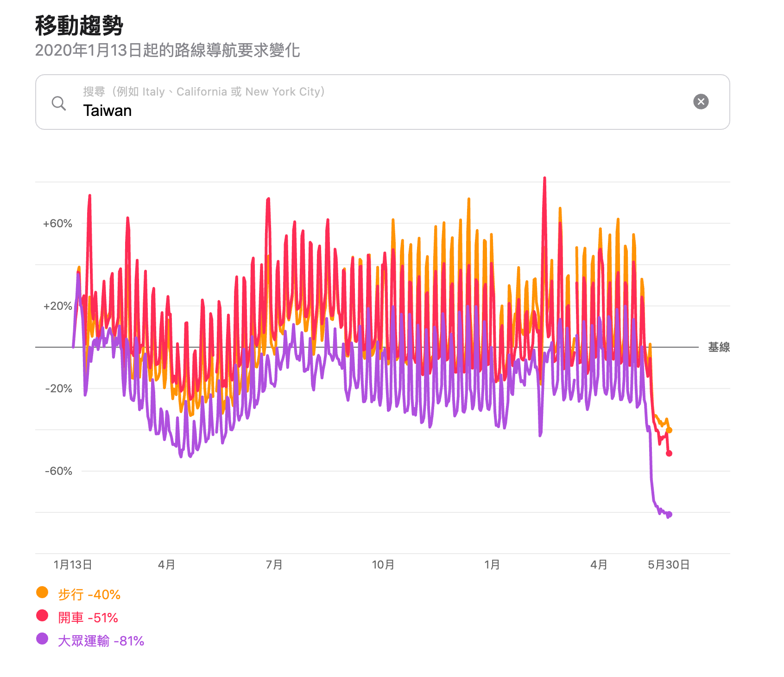Click the orange walking legend dot
Viewport: 784px width, 677px height.
click(x=42, y=593)
